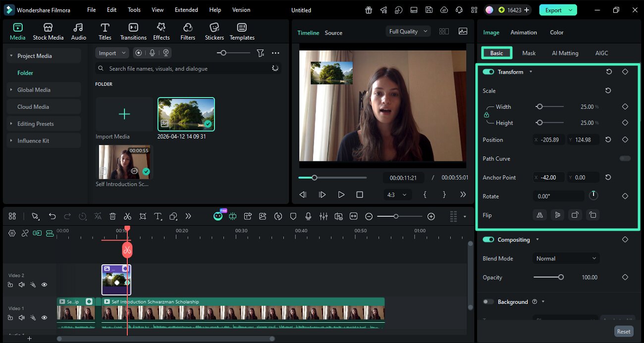Image resolution: width=644 pixels, height=343 pixels.
Task: Open the Audio library tab
Action: 78,32
